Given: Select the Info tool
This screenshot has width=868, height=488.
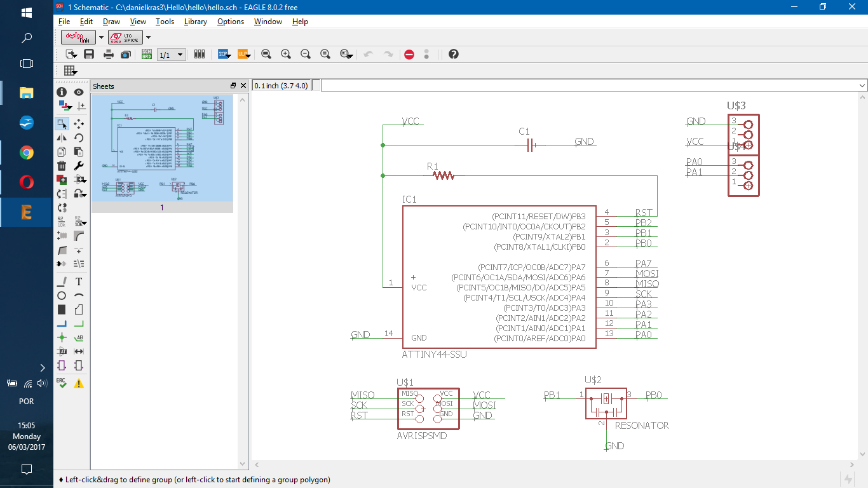Looking at the screenshot, I should coord(62,92).
